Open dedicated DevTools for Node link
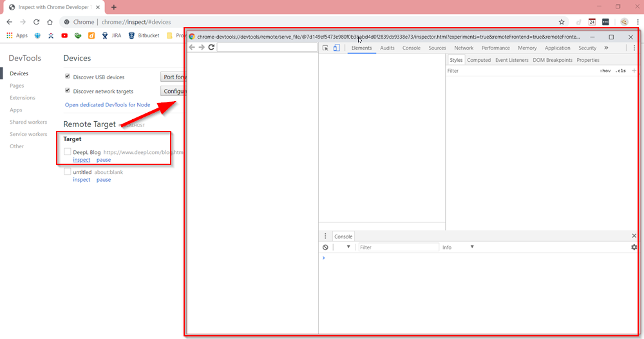This screenshot has height=339, width=644. click(x=108, y=105)
